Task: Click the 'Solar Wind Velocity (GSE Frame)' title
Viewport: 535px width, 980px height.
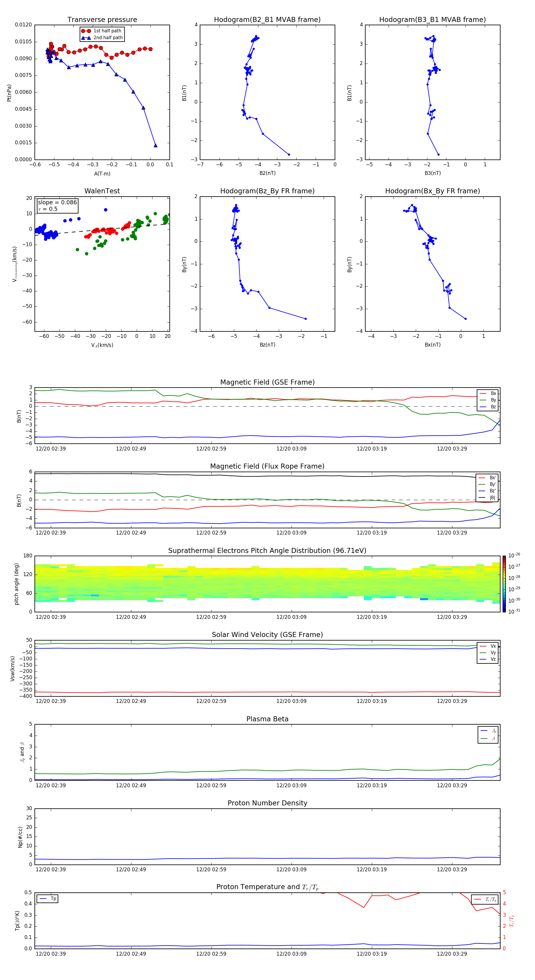Action: [267, 635]
